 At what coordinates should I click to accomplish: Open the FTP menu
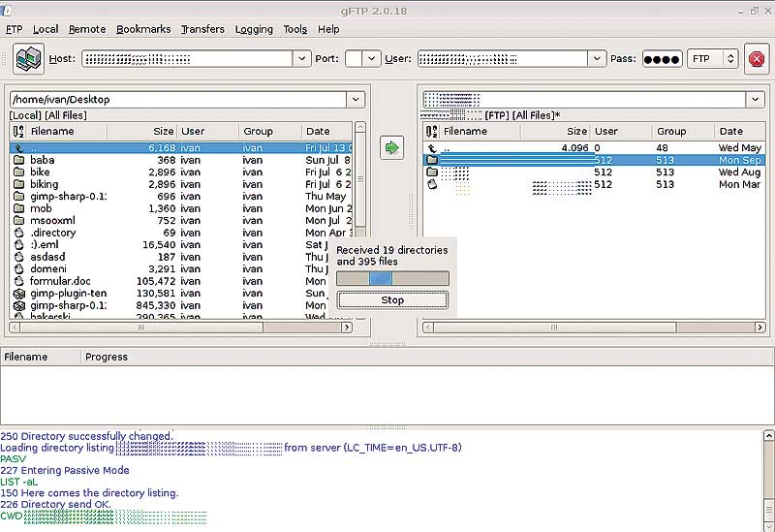[15, 29]
